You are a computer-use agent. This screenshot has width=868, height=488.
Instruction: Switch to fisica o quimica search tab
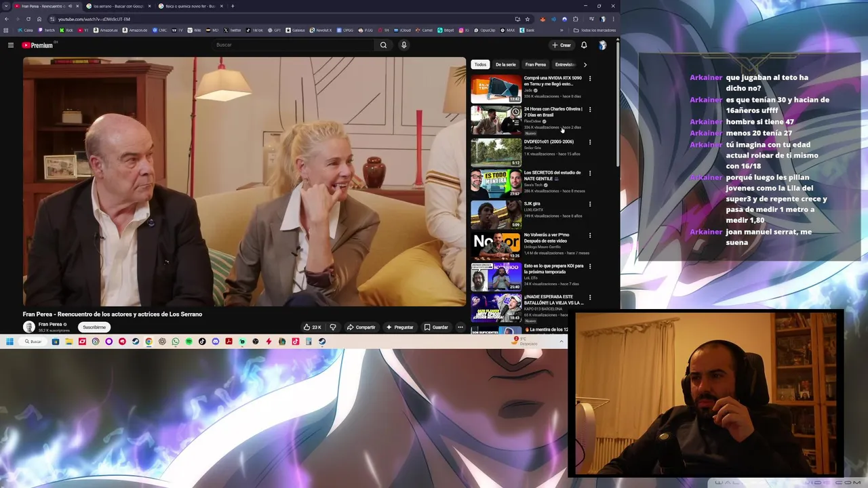191,6
